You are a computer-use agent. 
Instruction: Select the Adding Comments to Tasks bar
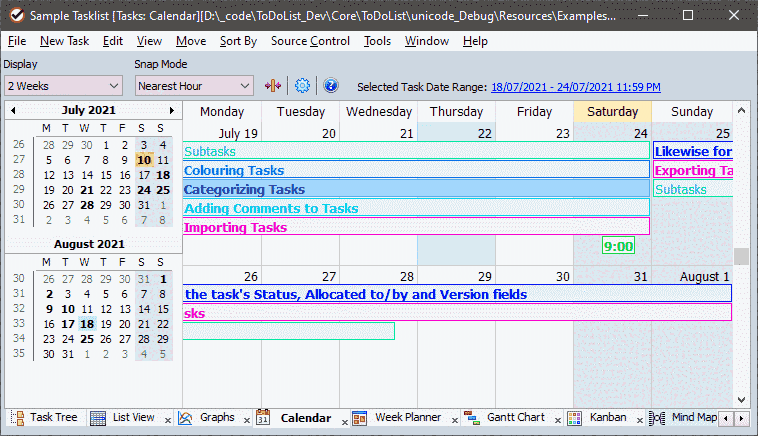[416, 208]
